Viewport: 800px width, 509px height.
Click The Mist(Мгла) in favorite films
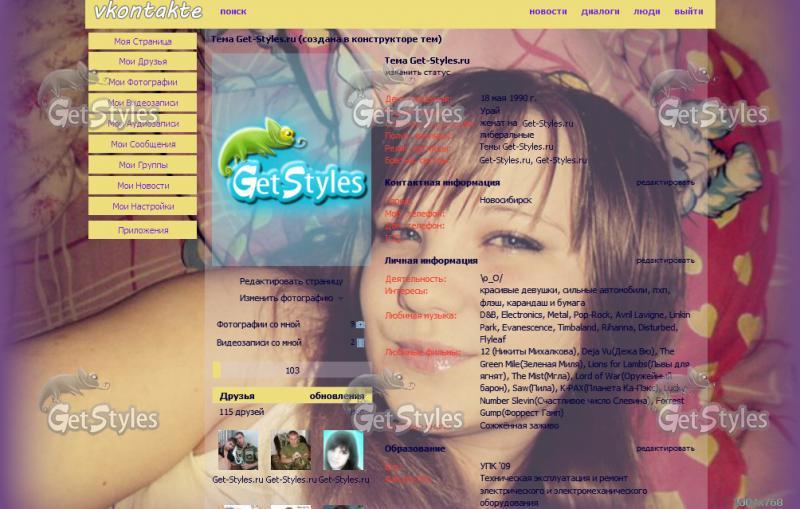[x=540, y=376]
